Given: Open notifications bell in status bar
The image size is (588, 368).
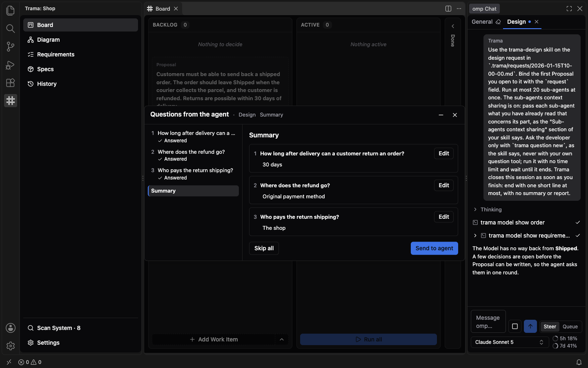Looking at the screenshot, I should [x=579, y=362].
